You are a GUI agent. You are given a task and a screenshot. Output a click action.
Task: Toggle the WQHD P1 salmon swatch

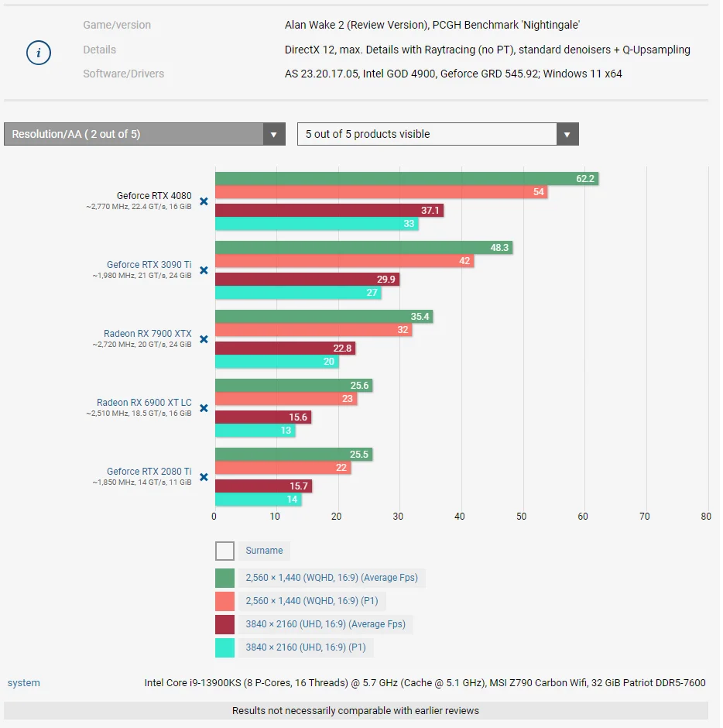(224, 601)
